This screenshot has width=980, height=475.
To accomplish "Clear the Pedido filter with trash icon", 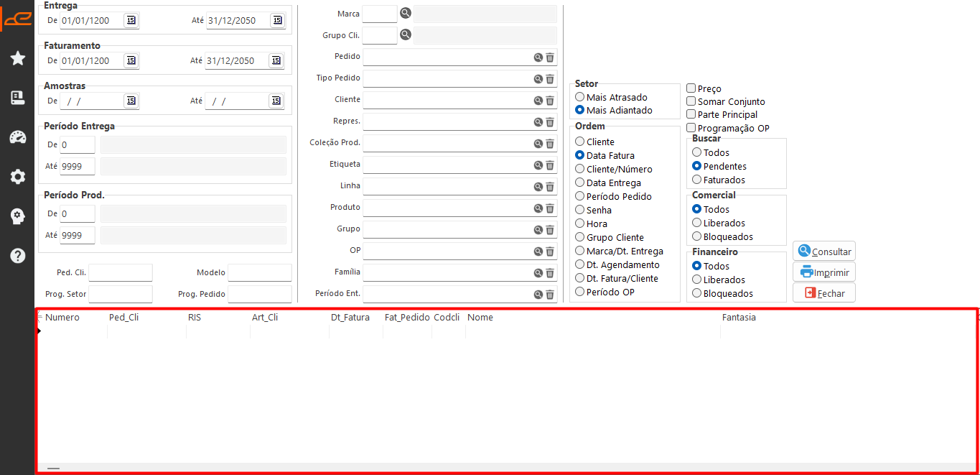I will click(550, 57).
